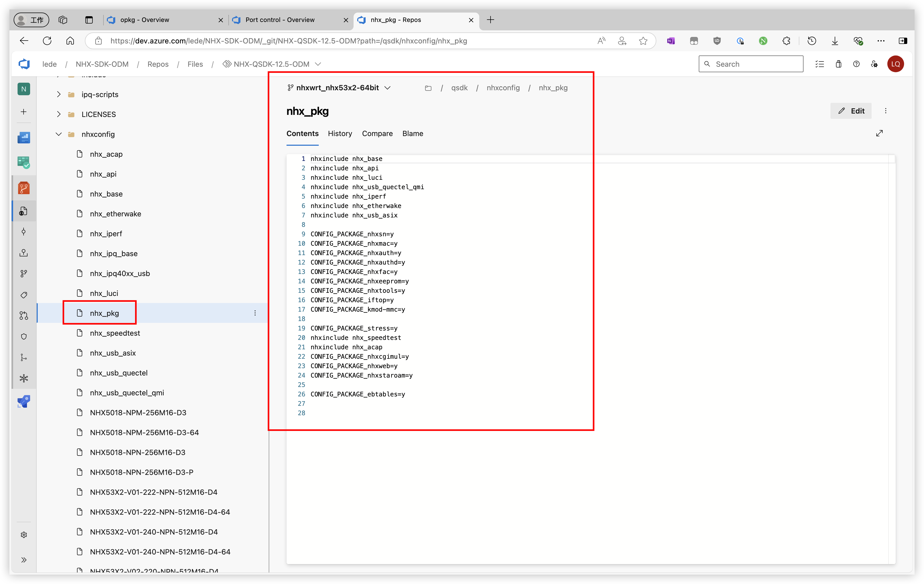Screen dimensions: 924x584
Task: Collapse the nhxconfig folder
Action: coord(58,134)
